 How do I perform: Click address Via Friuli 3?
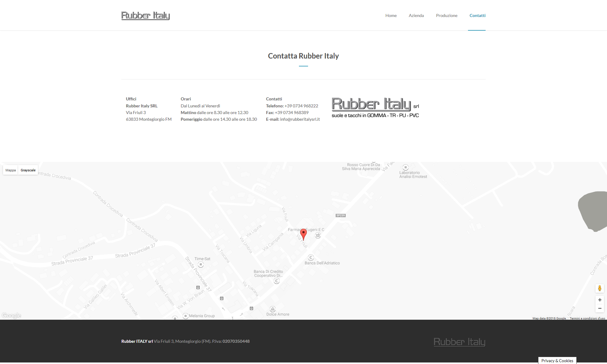point(136,113)
